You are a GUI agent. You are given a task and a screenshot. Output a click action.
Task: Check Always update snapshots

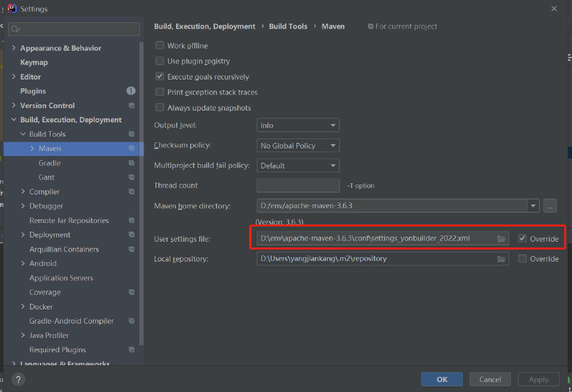[x=160, y=107]
